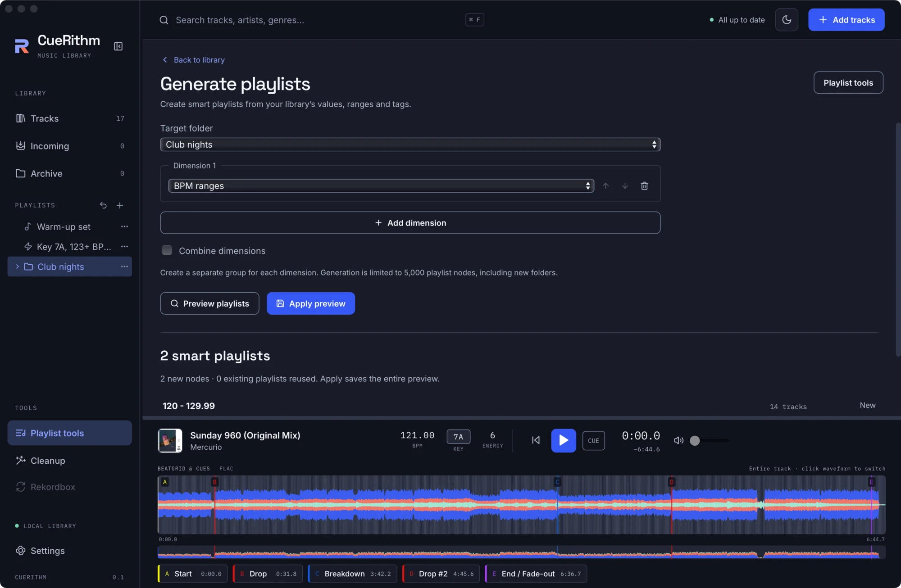Click the CUE button
The height and width of the screenshot is (588, 901).
593,440
